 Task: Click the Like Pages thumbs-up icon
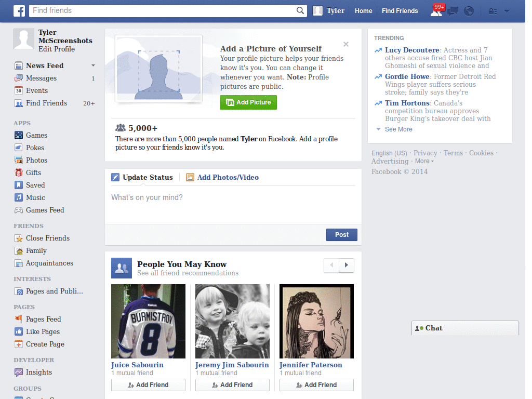pos(19,331)
